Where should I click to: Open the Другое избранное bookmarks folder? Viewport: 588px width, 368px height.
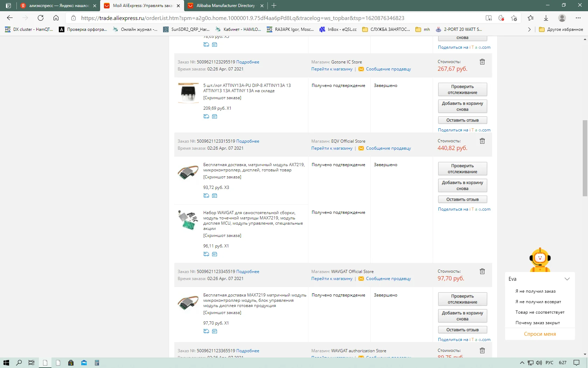point(561,29)
